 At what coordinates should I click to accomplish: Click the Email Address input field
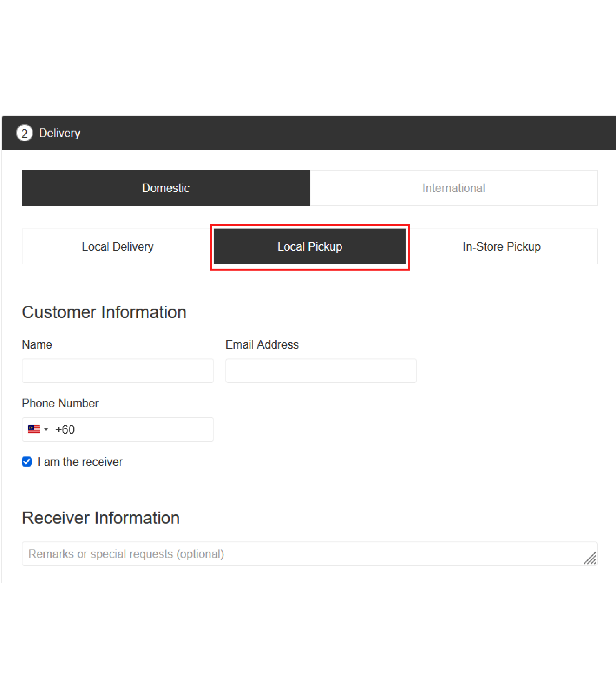tap(321, 371)
